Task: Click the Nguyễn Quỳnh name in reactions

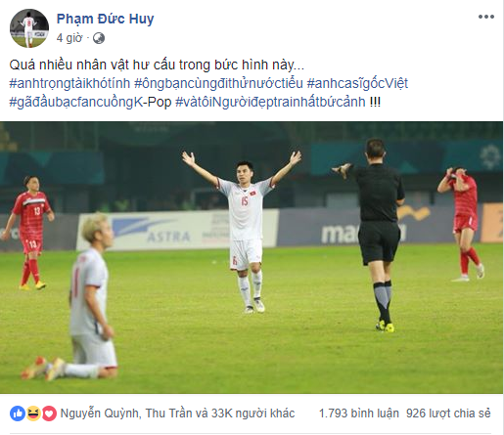Action: point(100,413)
